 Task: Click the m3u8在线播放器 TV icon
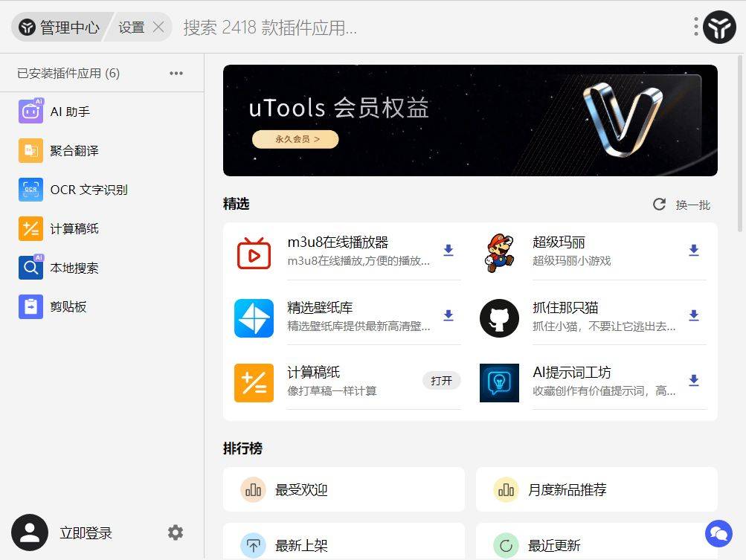click(254, 253)
